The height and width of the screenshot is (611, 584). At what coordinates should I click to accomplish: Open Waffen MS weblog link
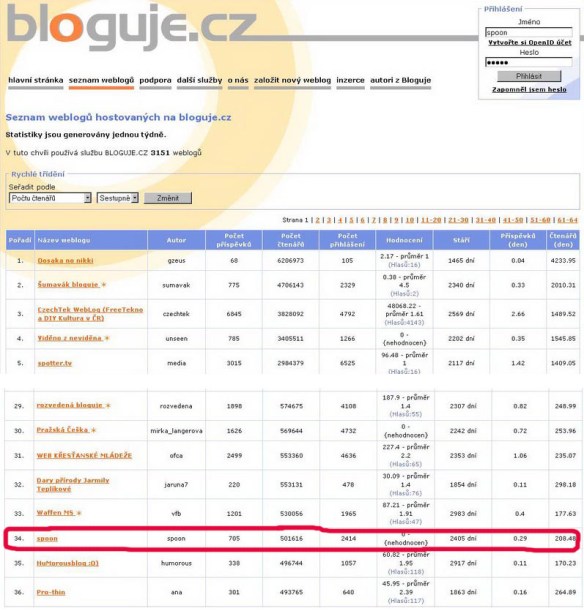click(x=55, y=513)
